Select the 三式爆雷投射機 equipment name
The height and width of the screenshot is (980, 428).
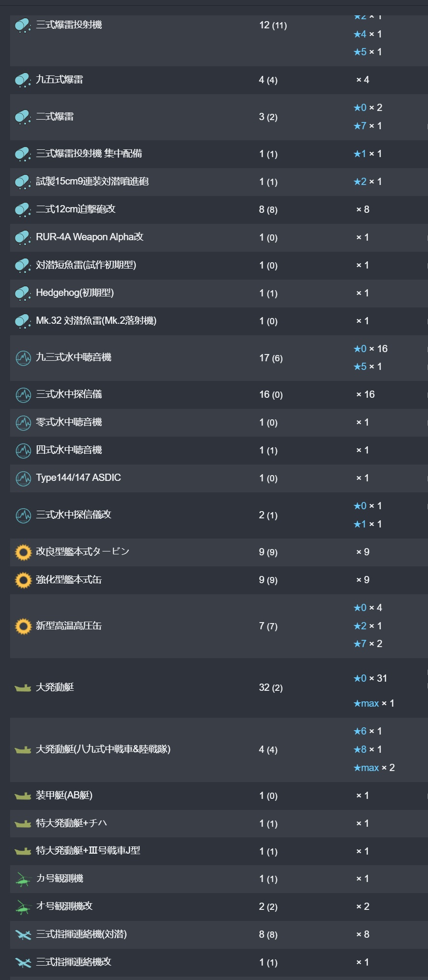coord(69,24)
